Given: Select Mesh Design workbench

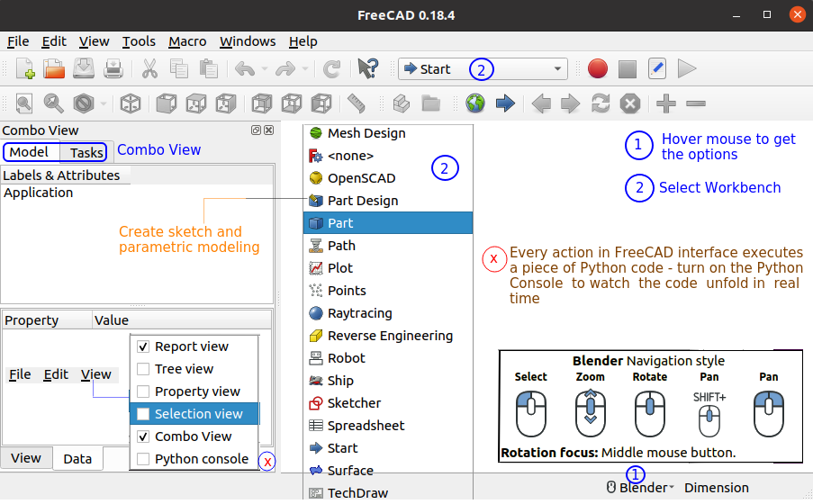Looking at the screenshot, I should click(x=388, y=133).
